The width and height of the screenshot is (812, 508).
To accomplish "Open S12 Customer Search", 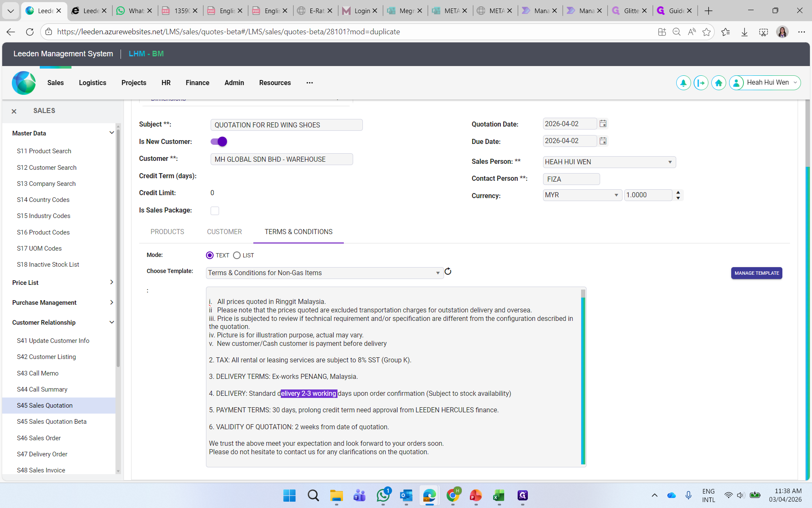I will (47, 168).
